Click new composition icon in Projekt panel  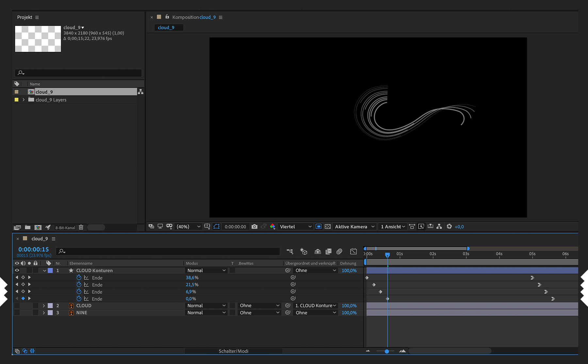click(38, 227)
